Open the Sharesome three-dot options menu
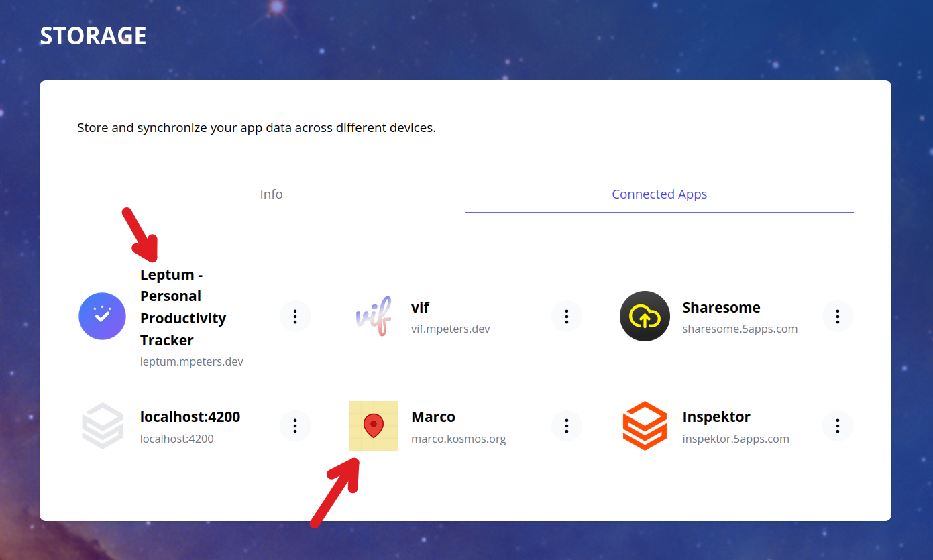Viewport: 933px width, 560px height. tap(838, 317)
